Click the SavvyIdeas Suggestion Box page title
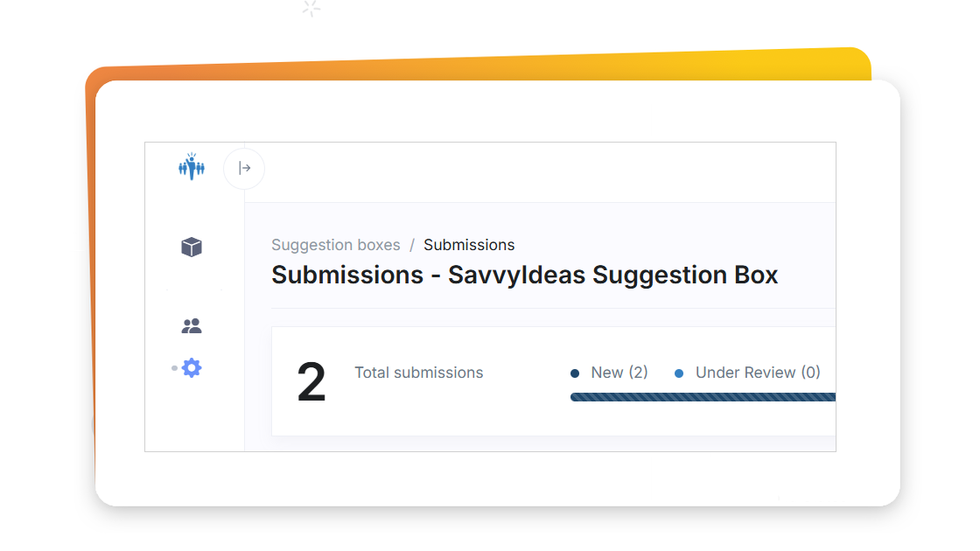This screenshot has height=551, width=980. (524, 275)
